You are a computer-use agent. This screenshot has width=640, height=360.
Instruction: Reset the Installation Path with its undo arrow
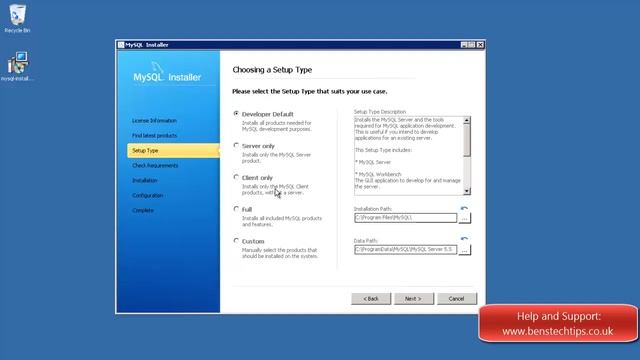[464, 208]
